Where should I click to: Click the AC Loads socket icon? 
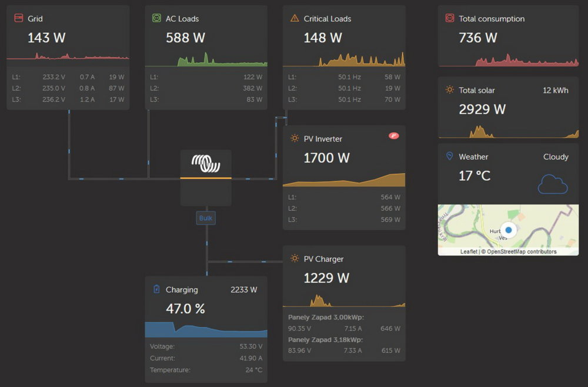click(x=156, y=18)
